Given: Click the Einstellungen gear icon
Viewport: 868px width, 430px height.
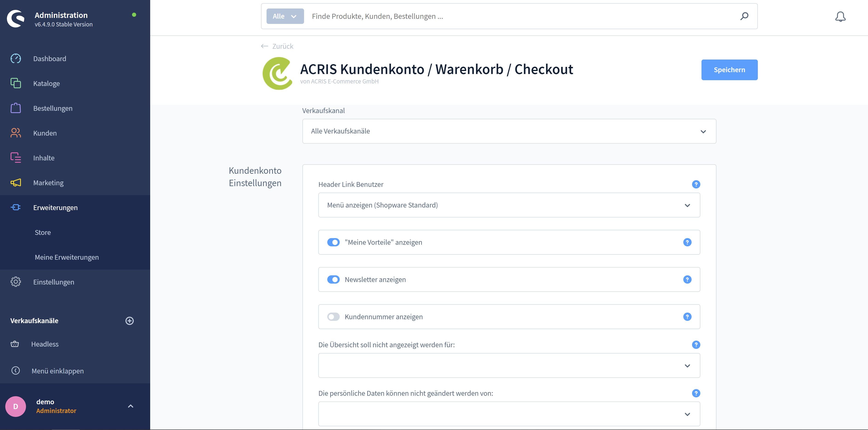Looking at the screenshot, I should [x=15, y=282].
